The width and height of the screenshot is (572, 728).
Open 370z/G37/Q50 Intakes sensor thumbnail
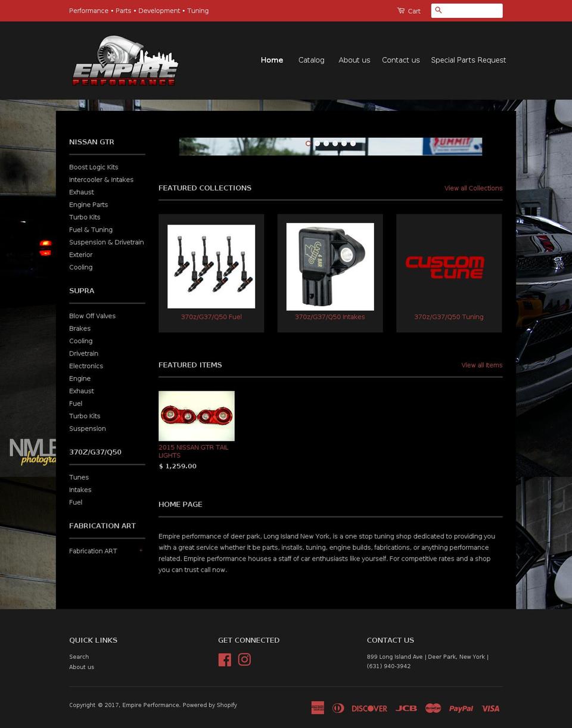click(330, 266)
